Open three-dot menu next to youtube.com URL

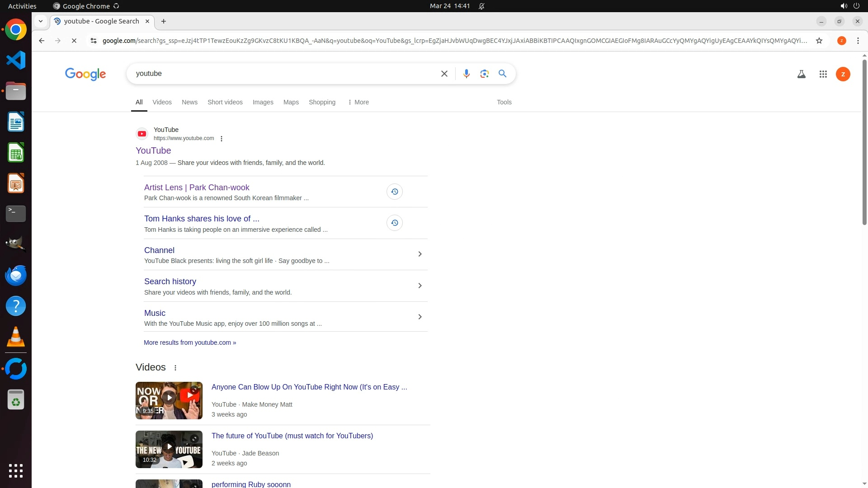click(x=222, y=139)
